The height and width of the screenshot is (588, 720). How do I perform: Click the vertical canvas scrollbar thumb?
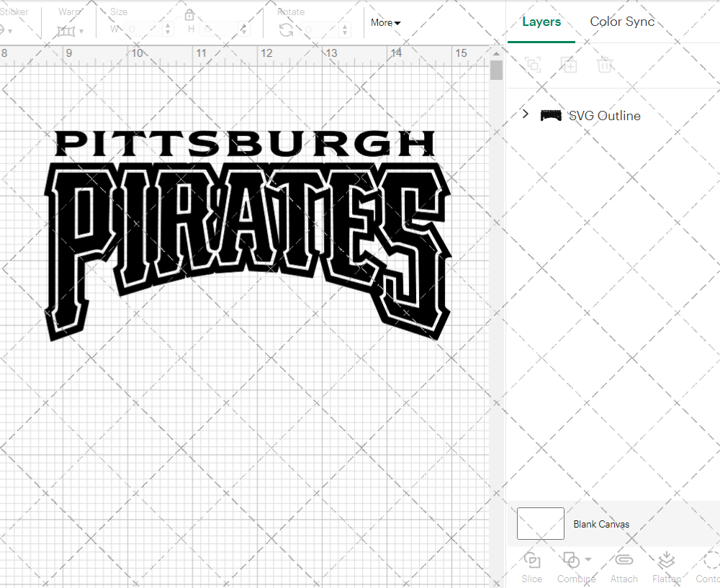496,71
